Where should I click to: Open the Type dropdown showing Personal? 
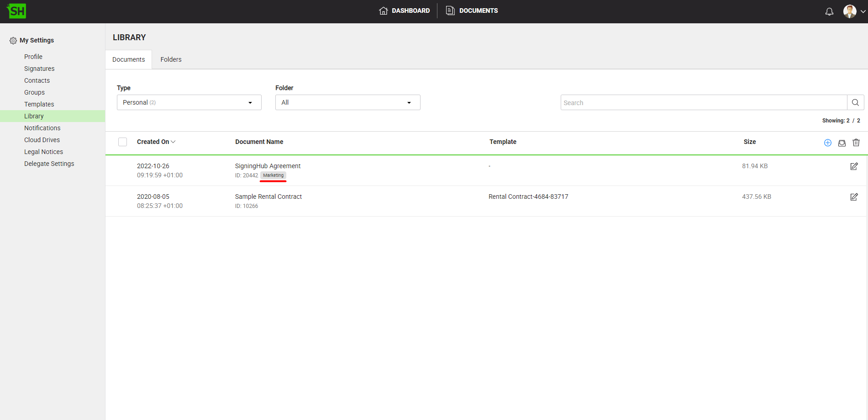[x=189, y=102]
